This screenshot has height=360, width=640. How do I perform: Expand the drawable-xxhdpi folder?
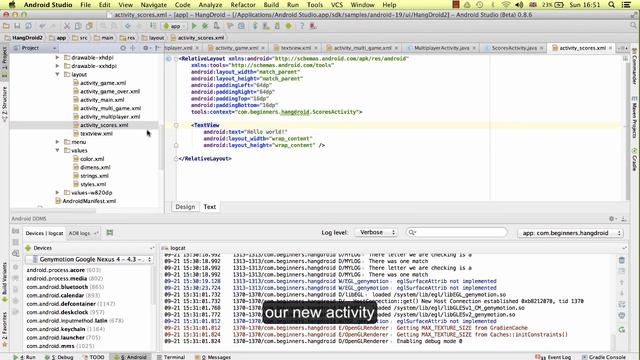click(x=58, y=66)
